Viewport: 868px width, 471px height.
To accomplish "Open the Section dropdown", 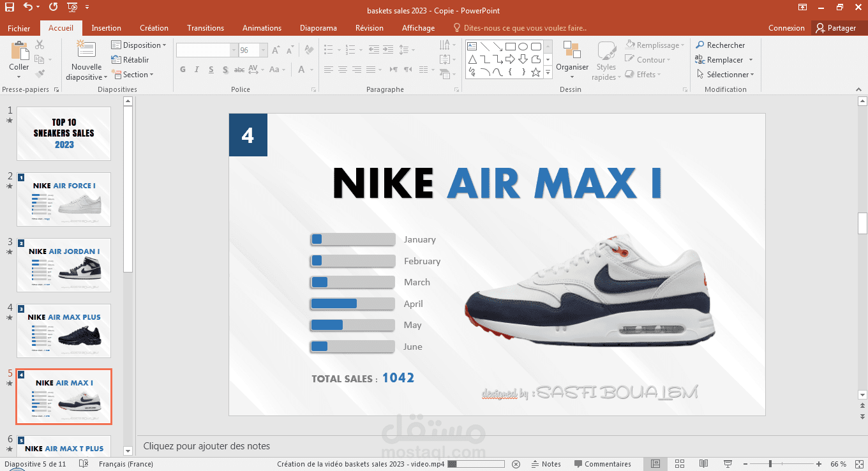I will point(133,75).
